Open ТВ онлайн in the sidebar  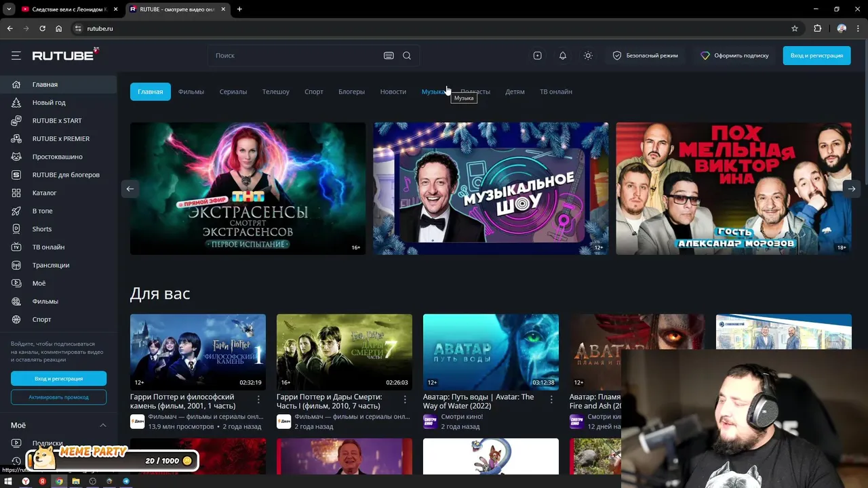pyautogui.click(x=58, y=247)
